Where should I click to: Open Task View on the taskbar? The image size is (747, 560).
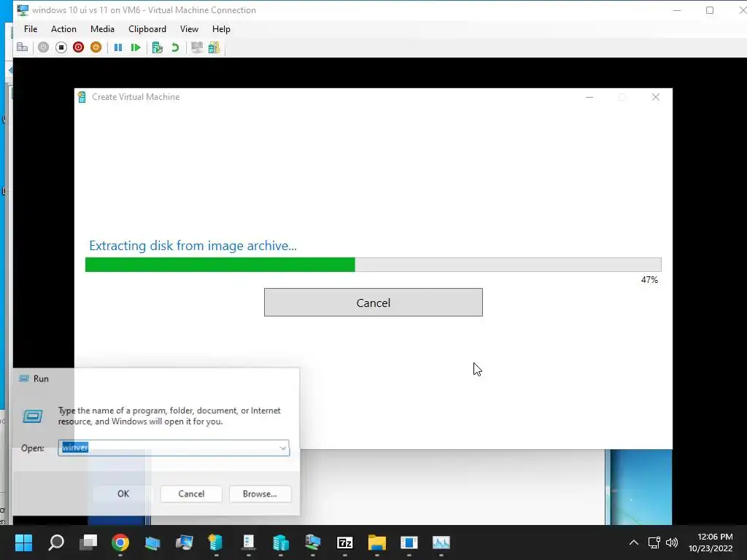click(x=88, y=542)
